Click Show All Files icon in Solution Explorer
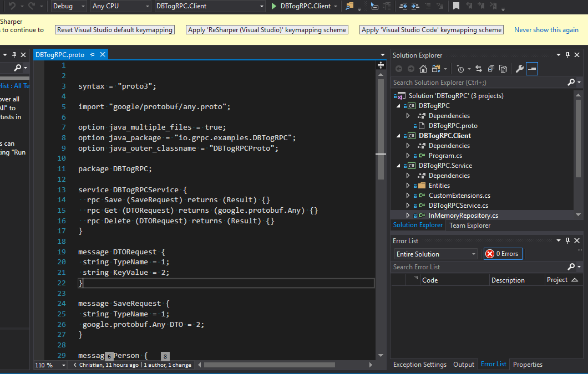Image resolution: width=588 pixels, height=374 pixels. pos(503,69)
